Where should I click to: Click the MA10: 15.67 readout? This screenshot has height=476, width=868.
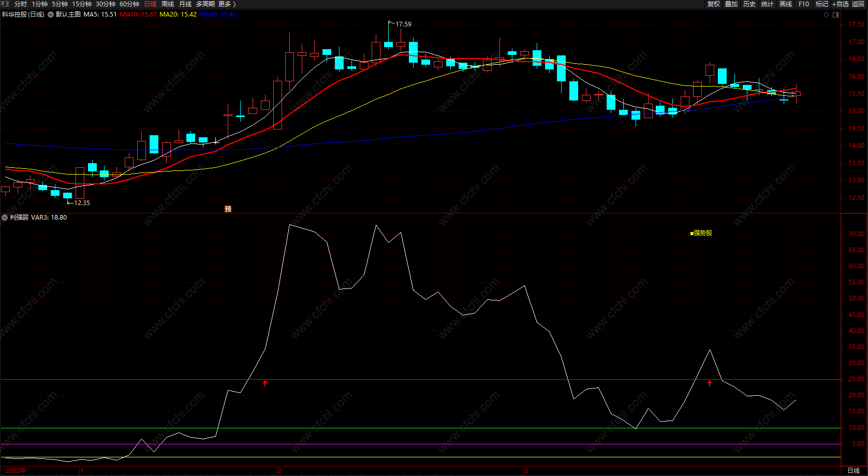[x=138, y=15]
